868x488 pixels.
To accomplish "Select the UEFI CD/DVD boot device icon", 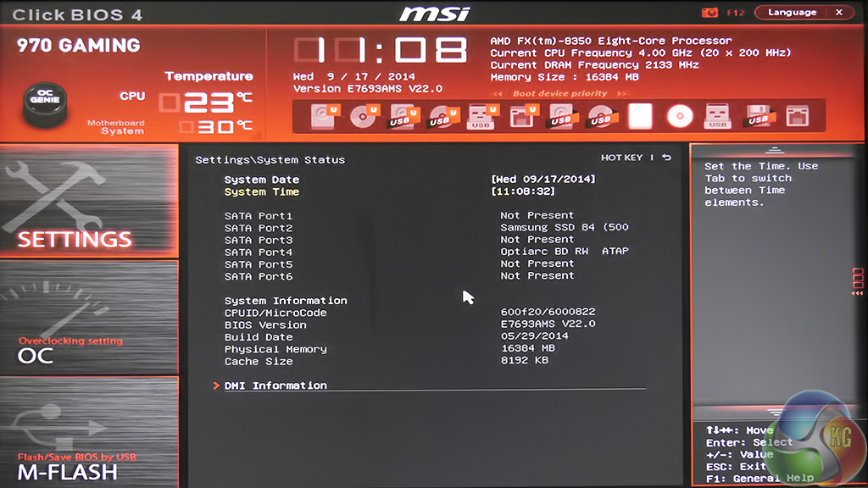I will coord(364,117).
